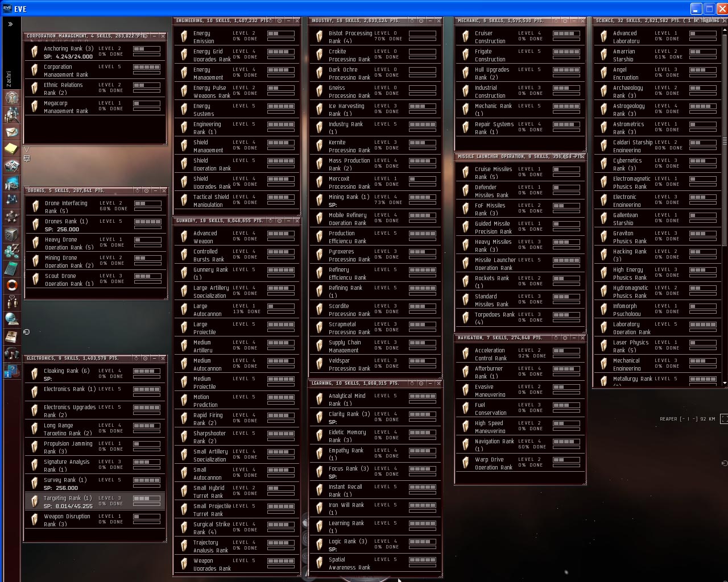The height and width of the screenshot is (582, 728).
Task: Click the Bistot Processing skill book icon
Action: coord(320,37)
